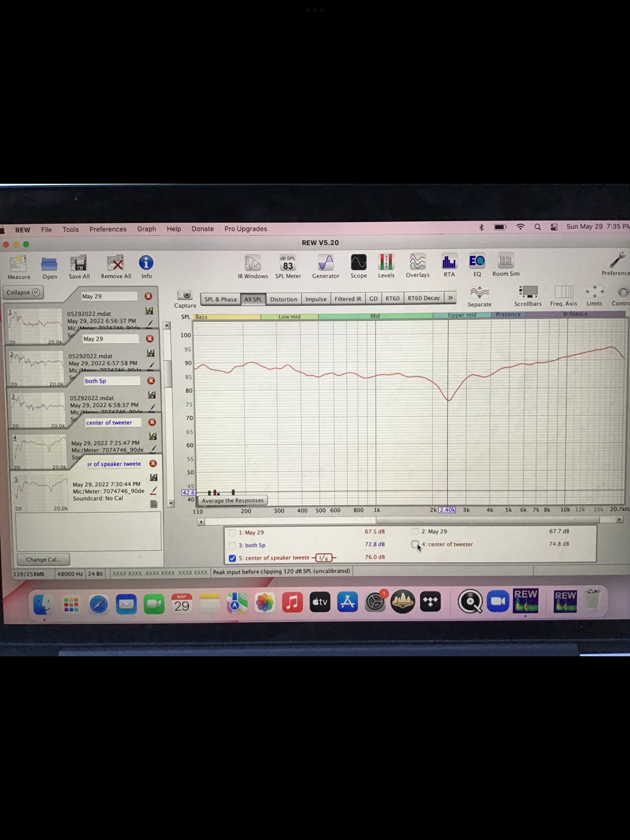Open the Info window icon
The height and width of the screenshot is (840, 630).
coord(146,263)
